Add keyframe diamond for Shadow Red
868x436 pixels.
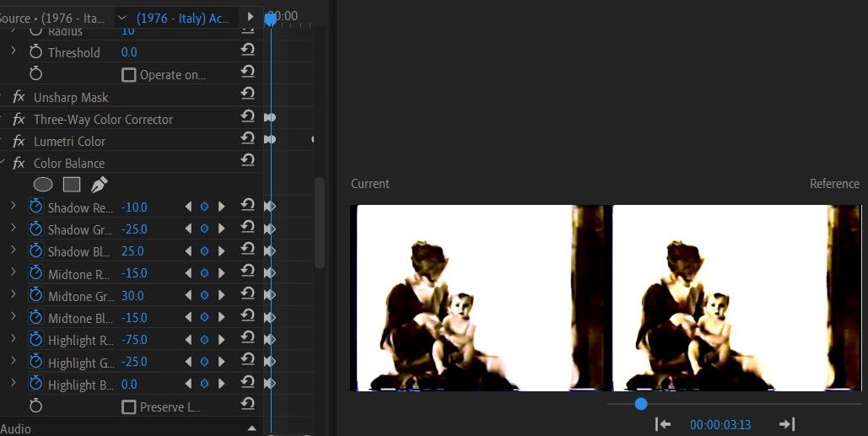pyautogui.click(x=204, y=207)
